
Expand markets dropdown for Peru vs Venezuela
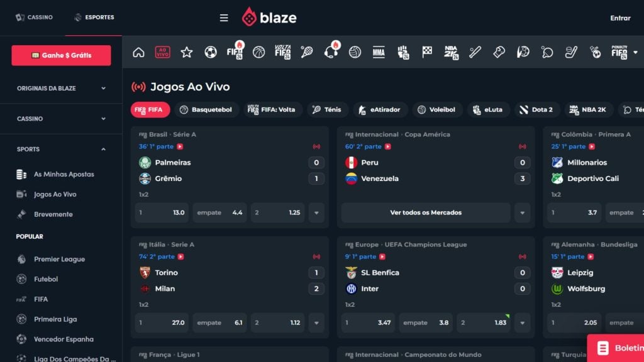(x=523, y=212)
